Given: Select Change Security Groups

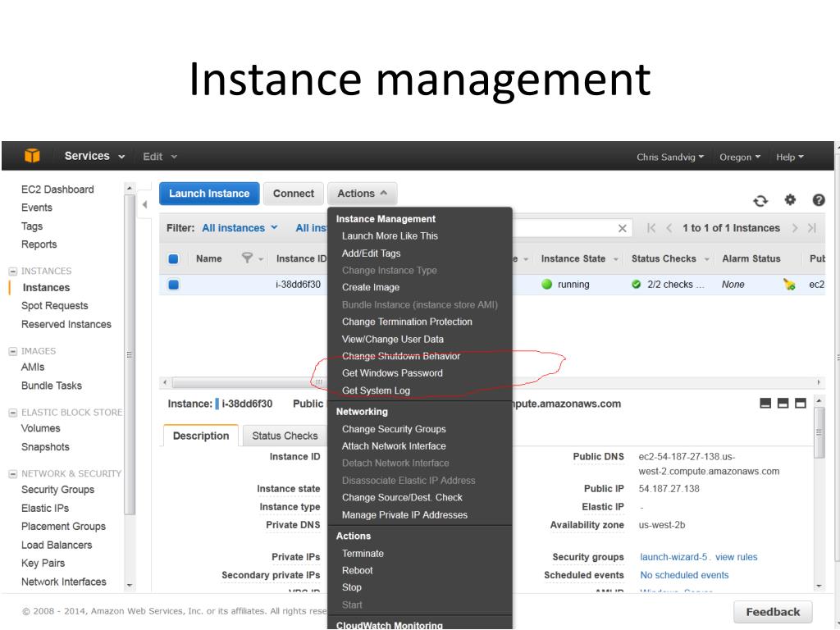Looking at the screenshot, I should pos(394,429).
